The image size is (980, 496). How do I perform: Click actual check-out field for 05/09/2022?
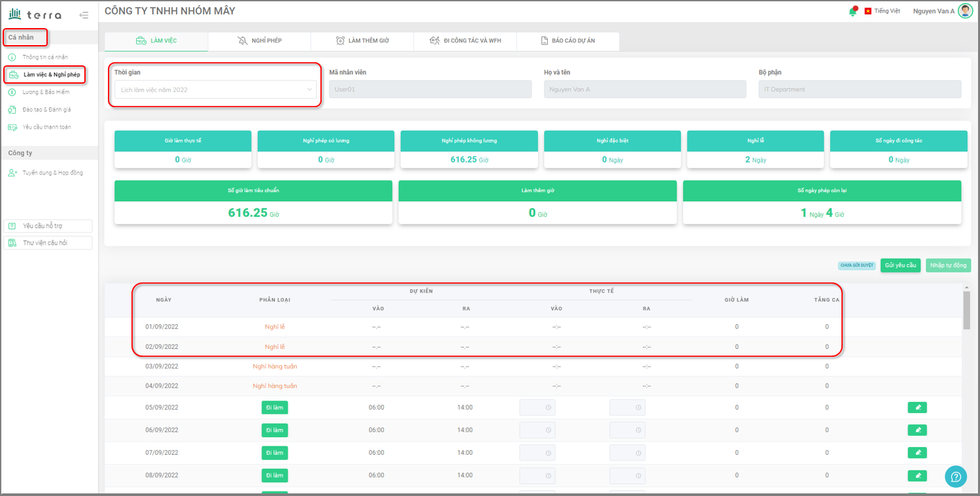(x=628, y=408)
